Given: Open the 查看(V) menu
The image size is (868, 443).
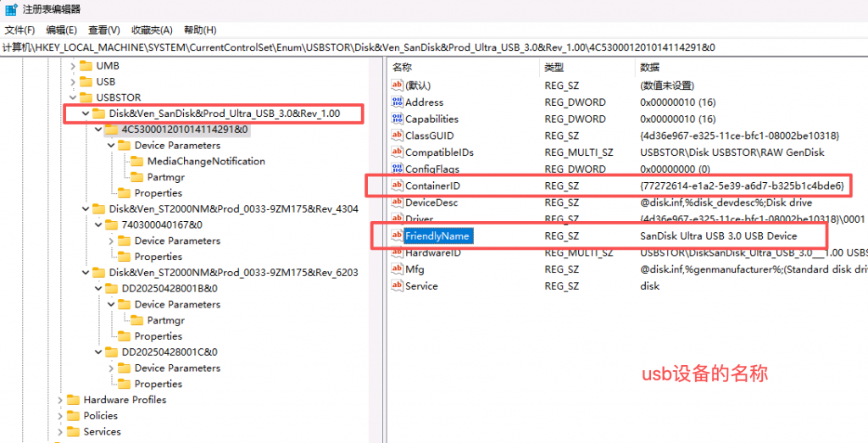Looking at the screenshot, I should click(x=103, y=30).
